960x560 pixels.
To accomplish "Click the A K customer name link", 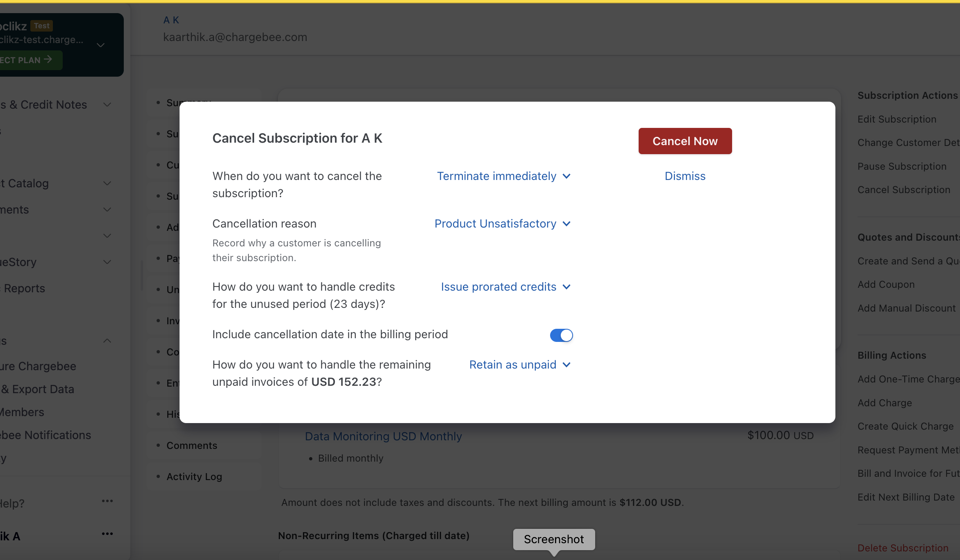I will tap(171, 20).
